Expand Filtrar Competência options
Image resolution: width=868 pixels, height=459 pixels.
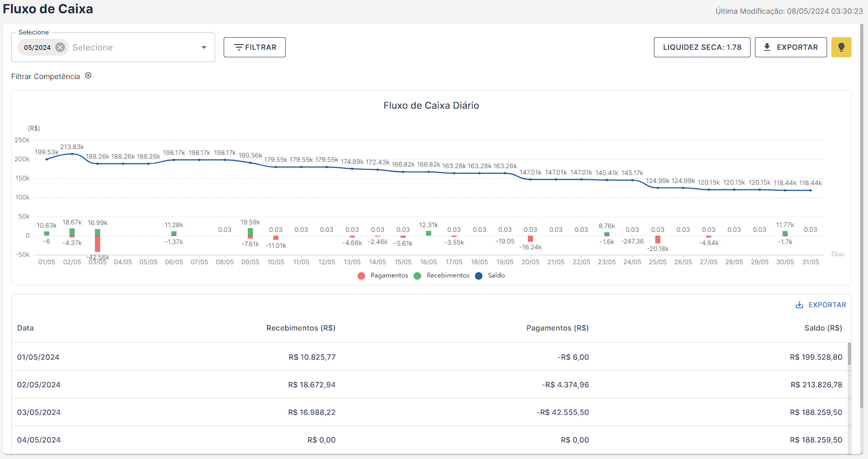coord(46,76)
